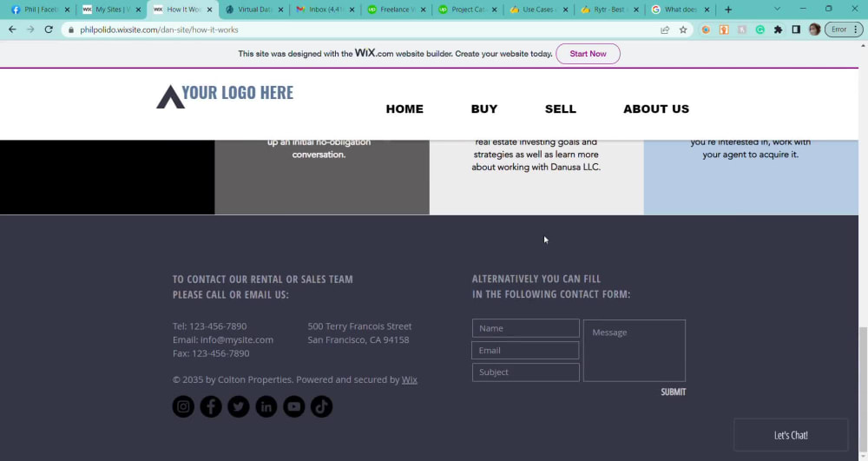Toggle the browser side panel icon
Viewport: 868px width, 461px height.
click(x=796, y=30)
